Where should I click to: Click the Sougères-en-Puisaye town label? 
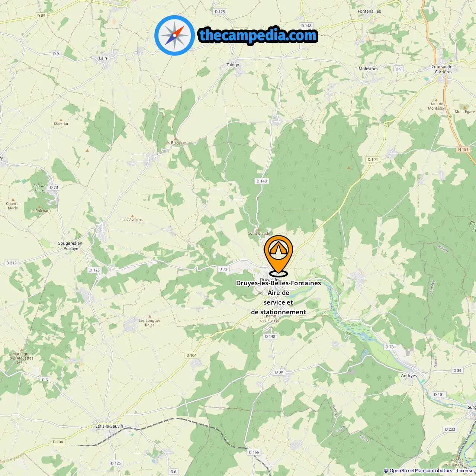[x=71, y=246]
